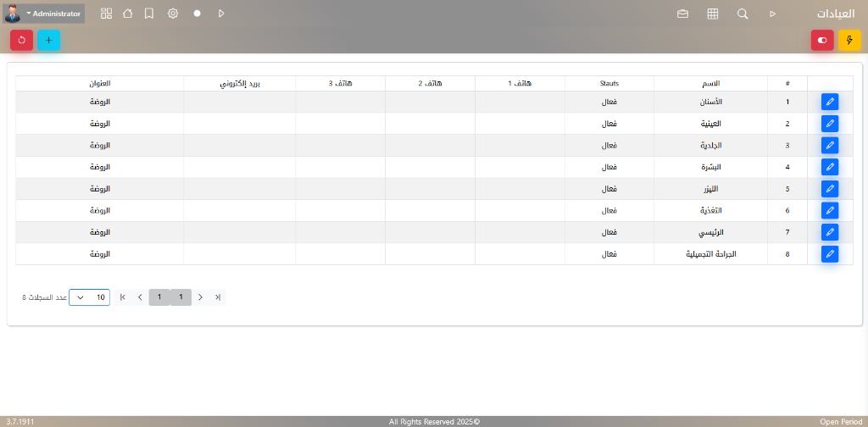Open the settings gear icon
Image resolution: width=868 pixels, height=427 pixels.
point(173,14)
